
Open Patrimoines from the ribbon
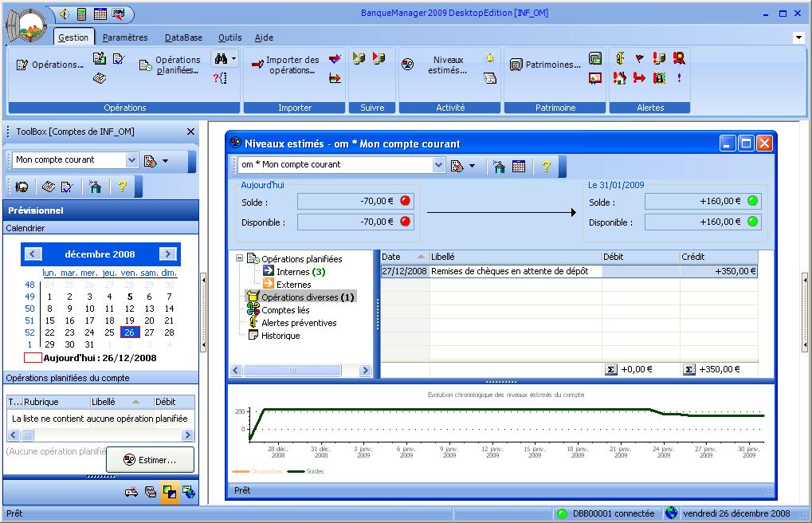[547, 65]
